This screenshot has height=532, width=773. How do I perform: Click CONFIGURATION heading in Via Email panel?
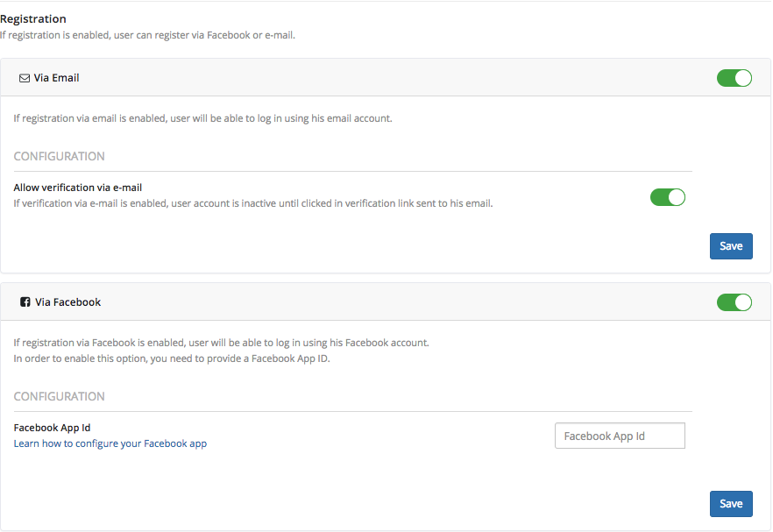click(60, 156)
